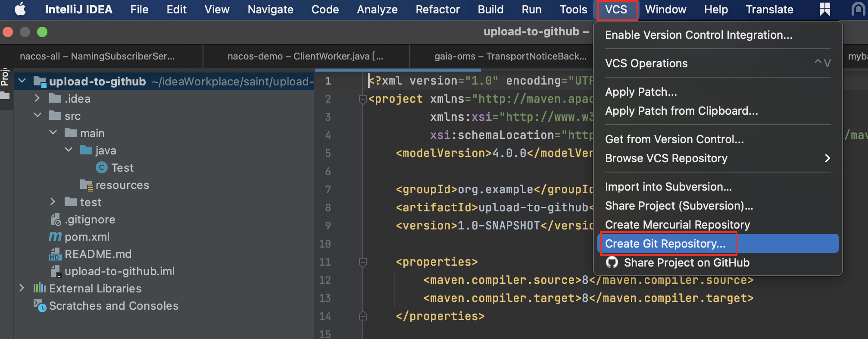Image resolution: width=868 pixels, height=339 pixels.
Task: Select Import into Subversion...
Action: pyautogui.click(x=718, y=187)
